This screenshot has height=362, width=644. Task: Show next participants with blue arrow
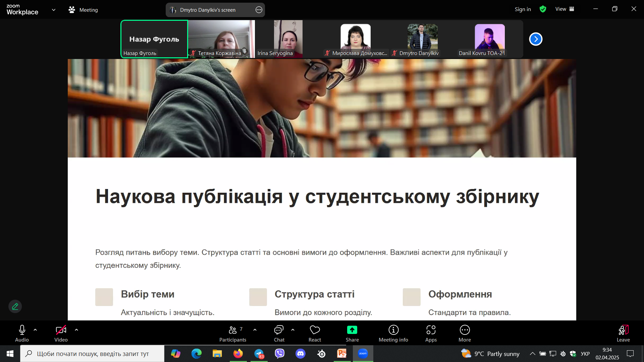click(536, 39)
